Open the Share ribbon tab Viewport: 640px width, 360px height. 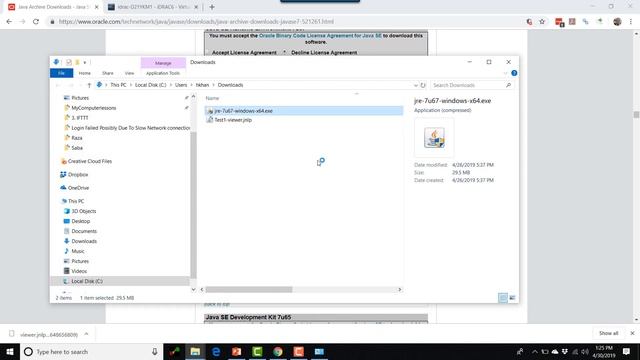pyautogui.click(x=108, y=73)
